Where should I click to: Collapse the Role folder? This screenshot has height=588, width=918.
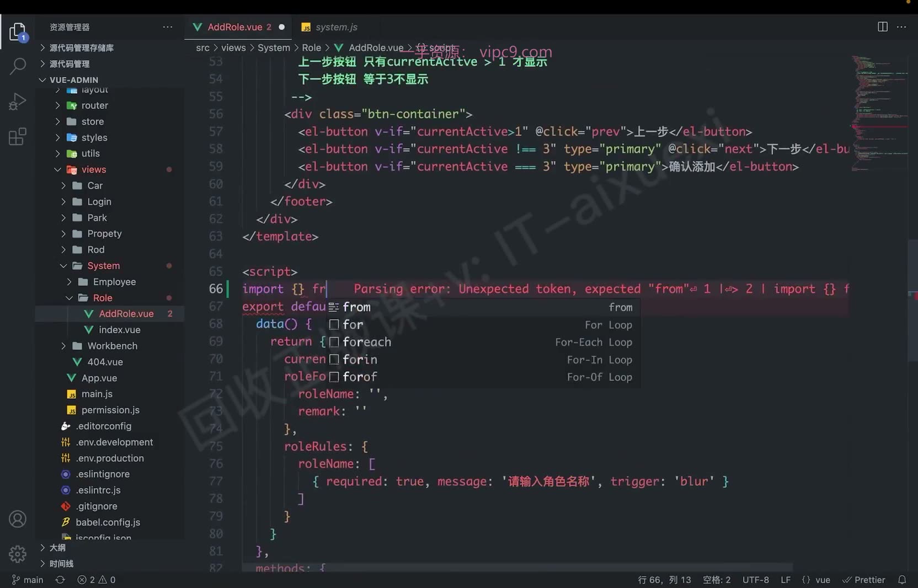click(103, 297)
